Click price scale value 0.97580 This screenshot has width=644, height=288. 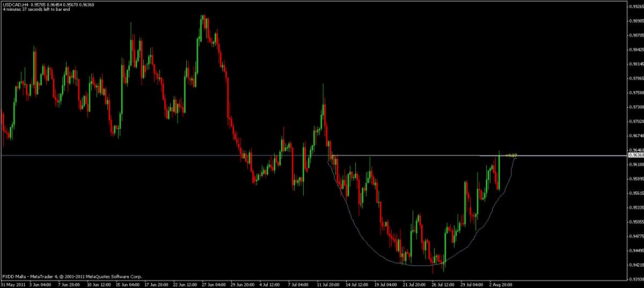(x=636, y=93)
